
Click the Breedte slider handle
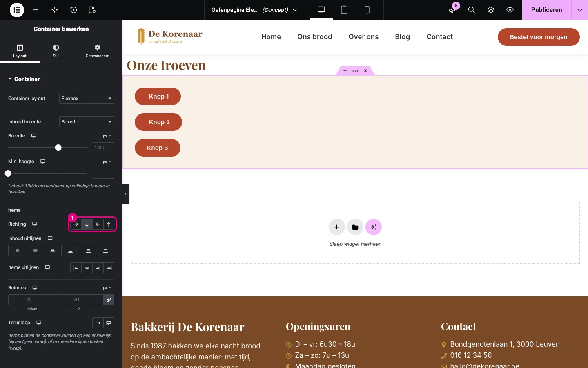58,148
